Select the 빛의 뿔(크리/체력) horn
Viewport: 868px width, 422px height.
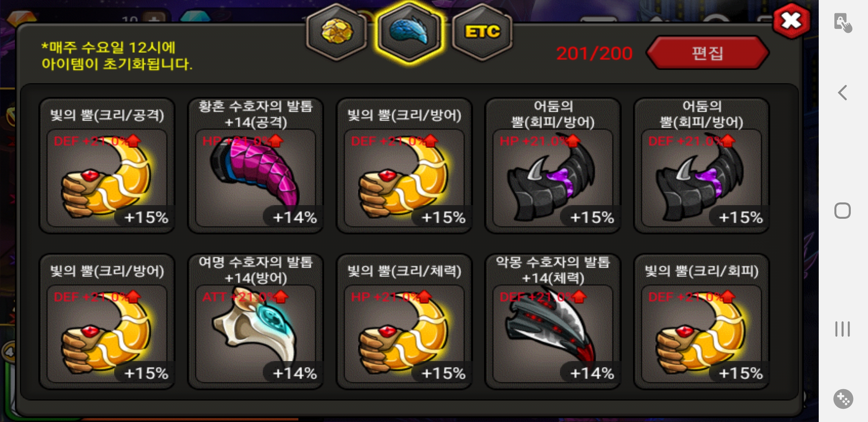point(404,322)
